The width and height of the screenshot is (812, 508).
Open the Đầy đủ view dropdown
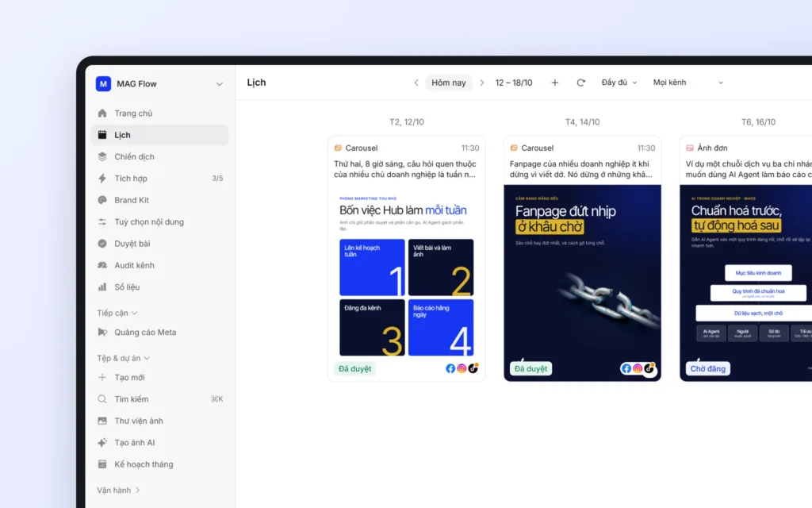click(x=619, y=83)
